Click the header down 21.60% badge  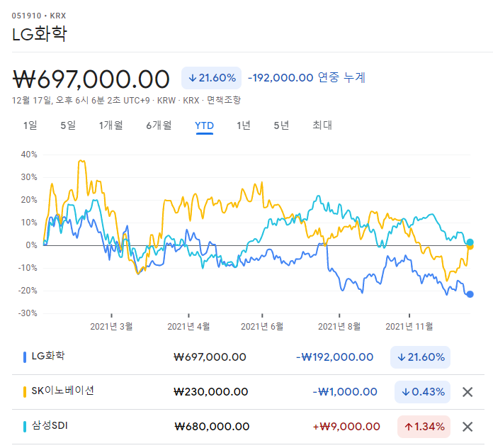coord(211,78)
